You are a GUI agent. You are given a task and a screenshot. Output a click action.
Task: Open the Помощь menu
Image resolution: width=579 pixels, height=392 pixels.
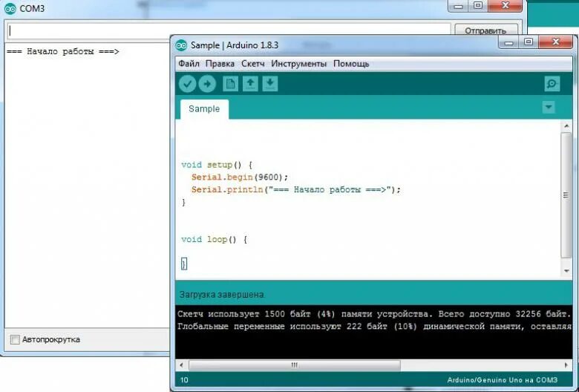(351, 64)
